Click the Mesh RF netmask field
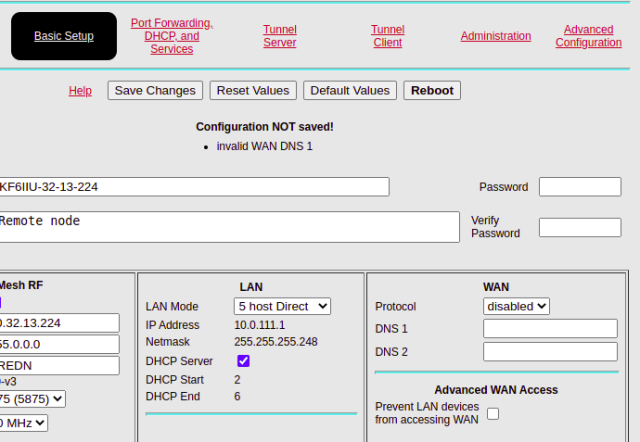This screenshot has height=442, width=640. (x=59, y=344)
